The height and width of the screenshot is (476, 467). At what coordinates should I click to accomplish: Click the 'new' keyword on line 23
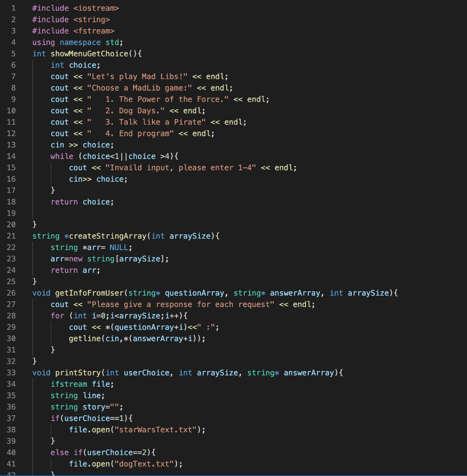click(76, 258)
